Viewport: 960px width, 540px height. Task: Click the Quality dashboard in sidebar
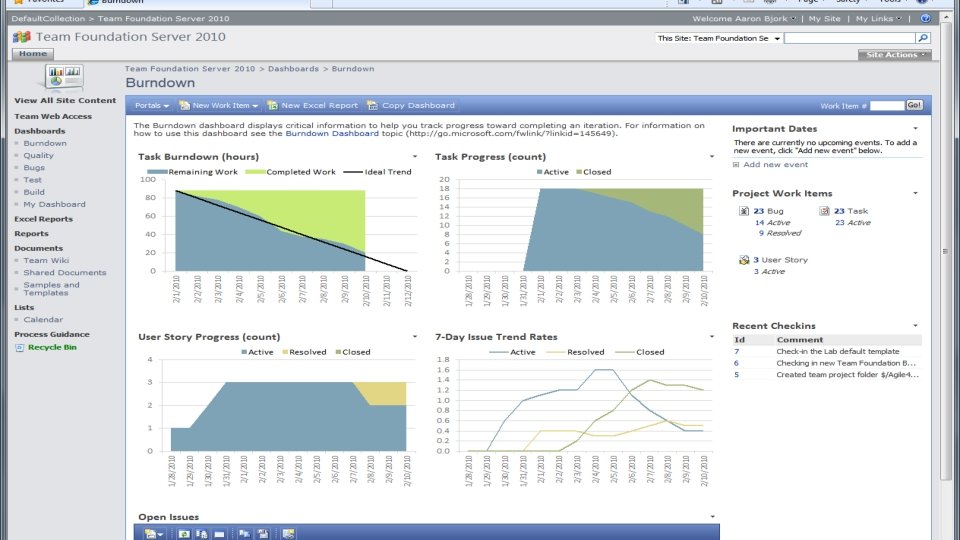point(39,156)
